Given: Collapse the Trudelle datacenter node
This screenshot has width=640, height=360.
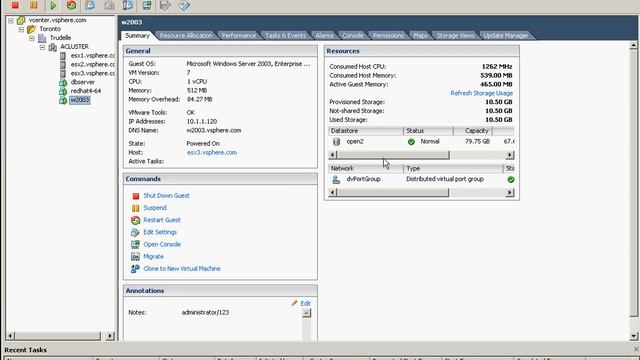Looking at the screenshot, I should coord(32,38).
